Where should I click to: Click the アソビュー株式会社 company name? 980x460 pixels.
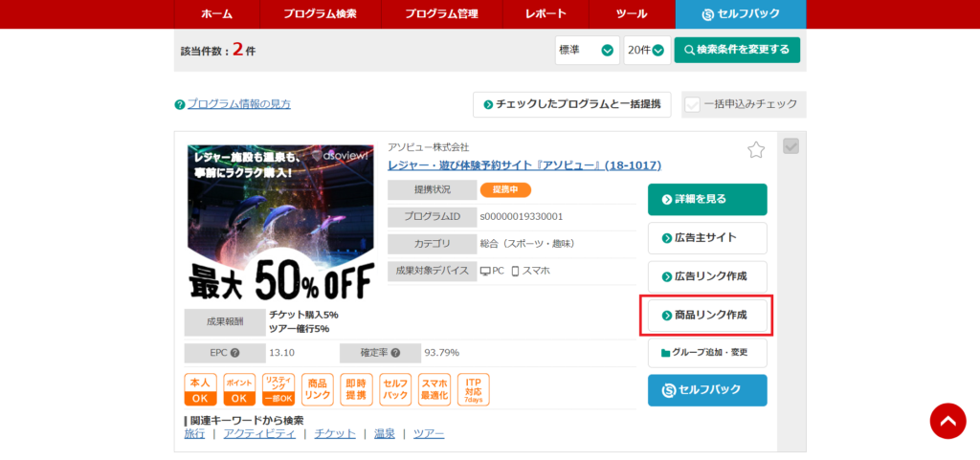point(428,147)
